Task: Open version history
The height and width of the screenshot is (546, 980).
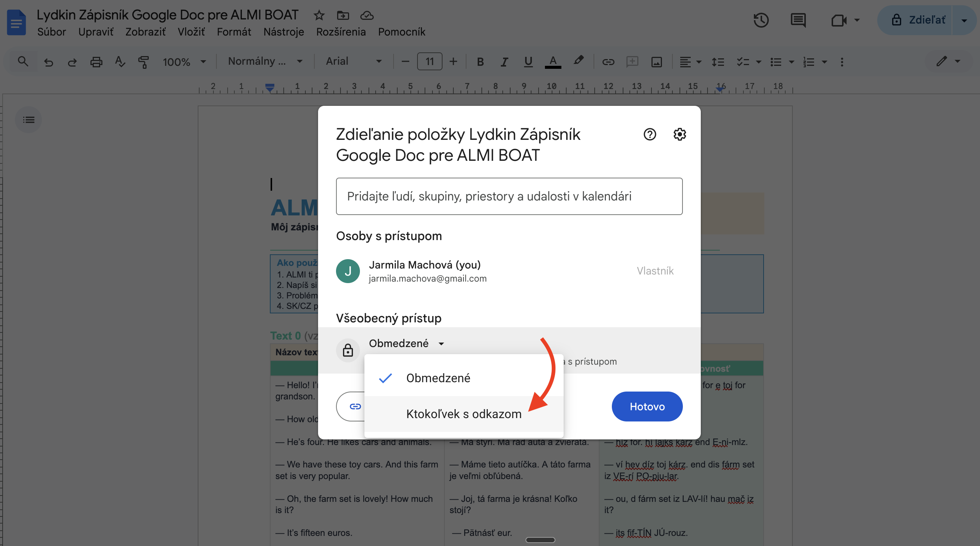Action: pyautogui.click(x=761, y=20)
